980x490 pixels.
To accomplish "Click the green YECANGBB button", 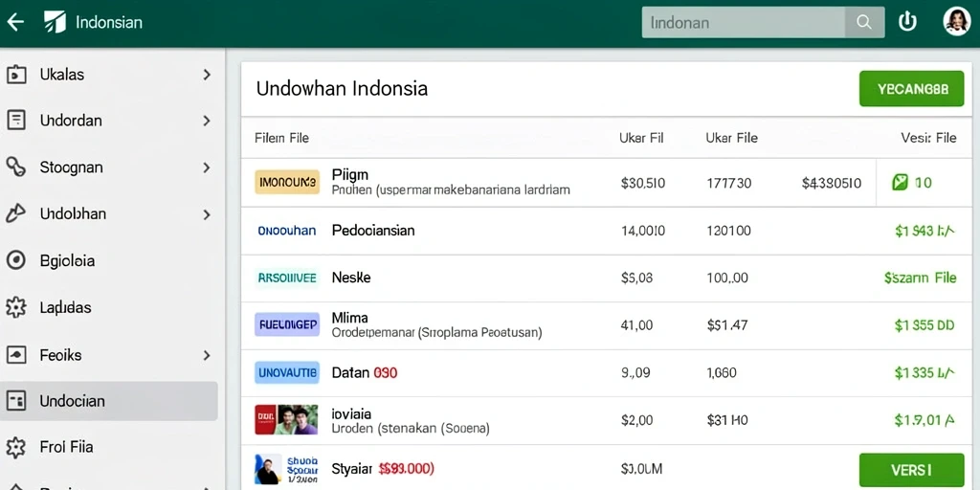I will (911, 89).
